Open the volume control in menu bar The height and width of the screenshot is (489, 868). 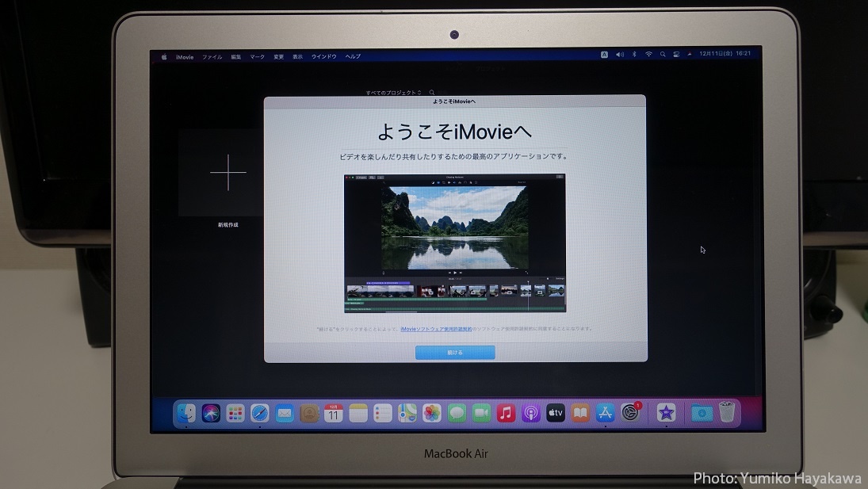620,54
